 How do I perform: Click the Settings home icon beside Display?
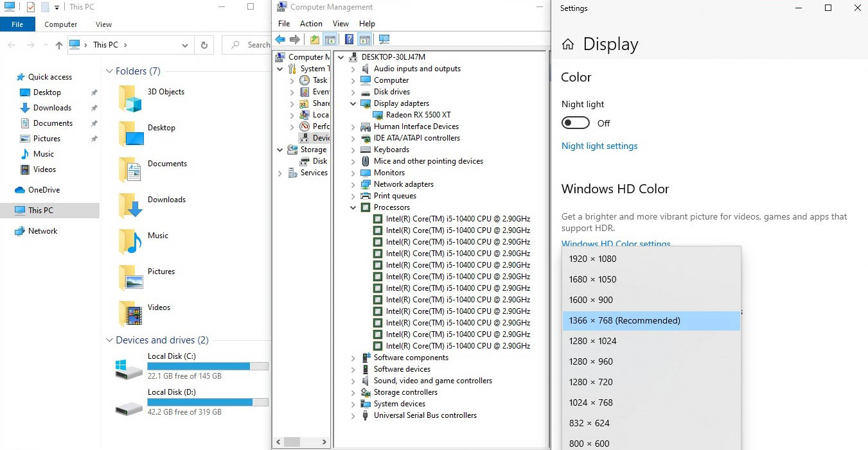[568, 44]
